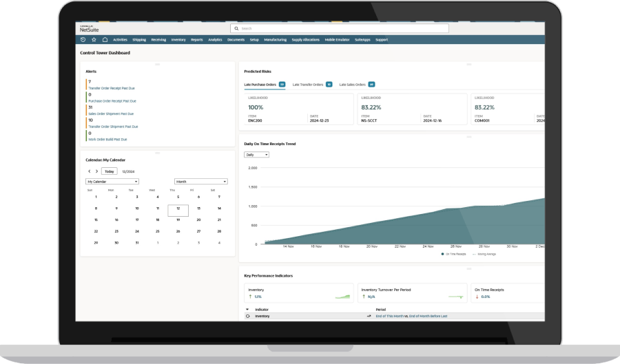620x364 pixels.
Task: Click the Today calendar button
Action: point(110,171)
